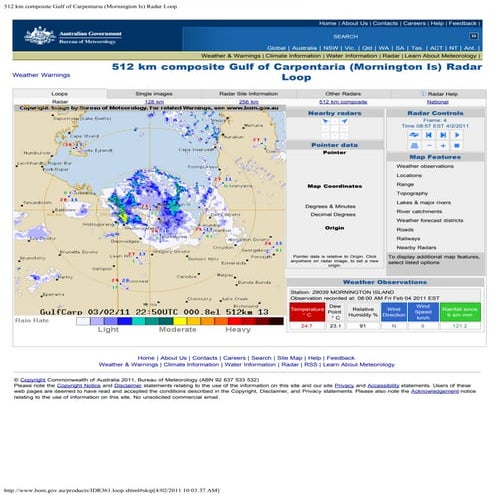Viewport: 495px width, 495px height.
Task: Click the yellow swatch in Rain Rate legend
Action: click(x=180, y=321)
